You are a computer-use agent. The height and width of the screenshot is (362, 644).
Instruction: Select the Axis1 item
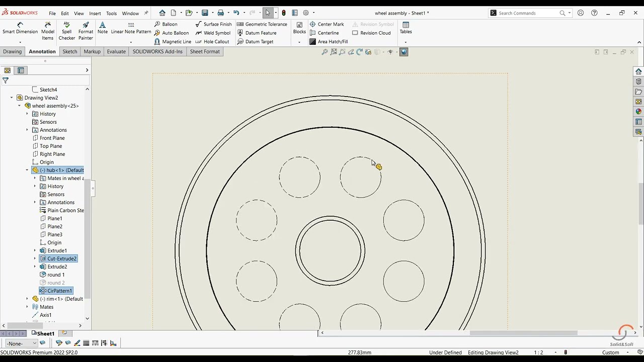pos(41,315)
